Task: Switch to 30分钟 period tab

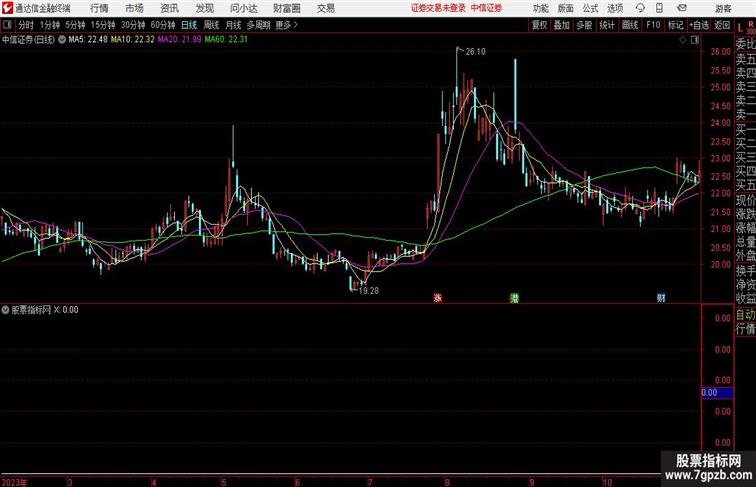Action: (x=133, y=25)
